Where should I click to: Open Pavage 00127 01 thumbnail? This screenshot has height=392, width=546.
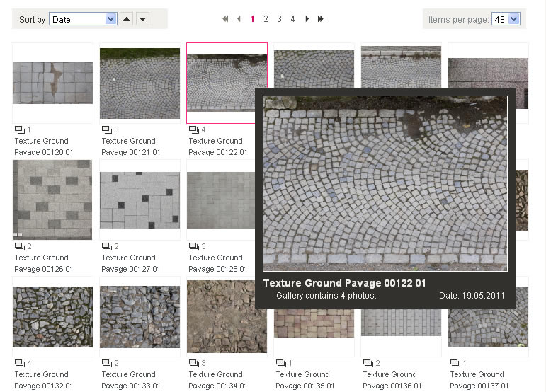point(140,200)
